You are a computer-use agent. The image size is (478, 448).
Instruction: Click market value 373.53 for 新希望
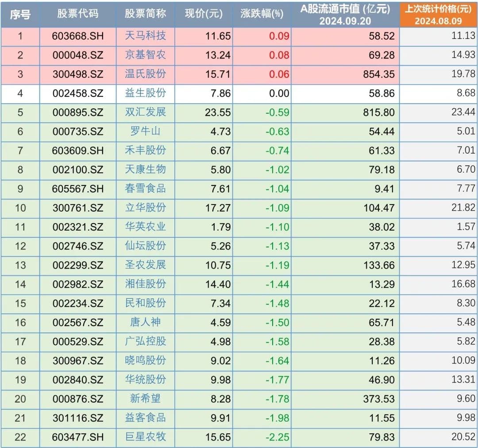pyautogui.click(x=378, y=399)
